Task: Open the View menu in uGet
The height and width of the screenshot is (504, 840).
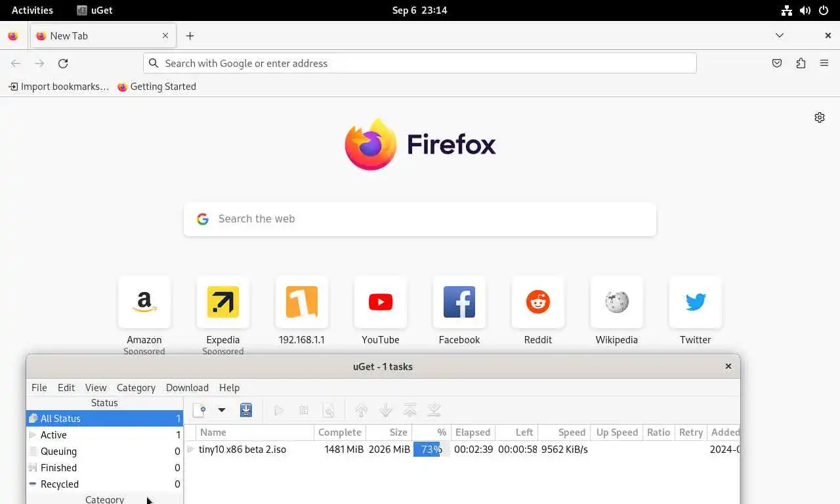Action: (96, 387)
